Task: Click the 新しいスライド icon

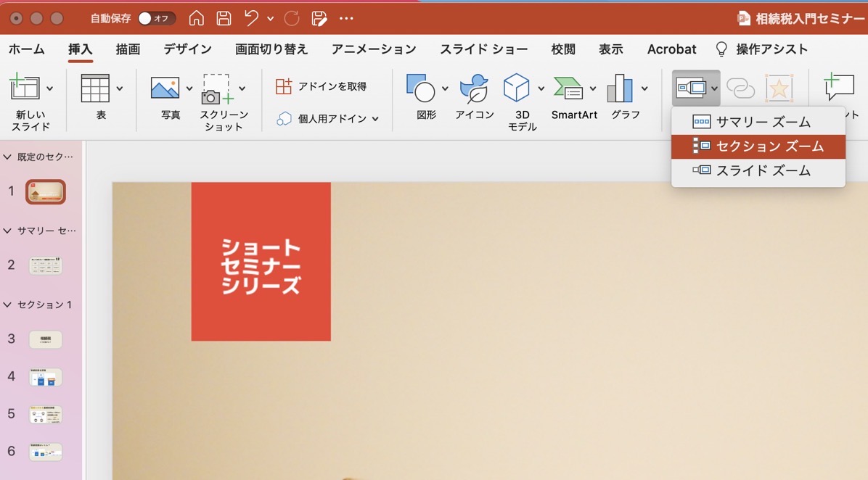Action: (25, 87)
